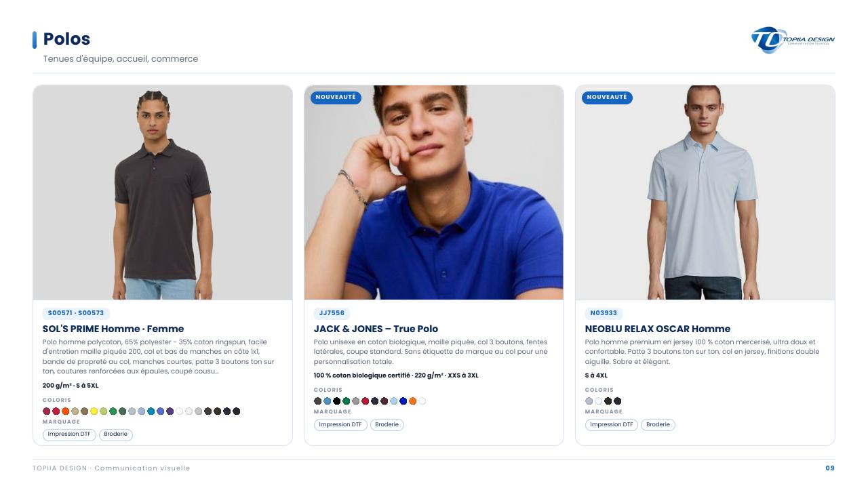Screen dimensions: 868x488
Task: Pick the orange swatch on Jack & Jones polo
Action: click(412, 401)
